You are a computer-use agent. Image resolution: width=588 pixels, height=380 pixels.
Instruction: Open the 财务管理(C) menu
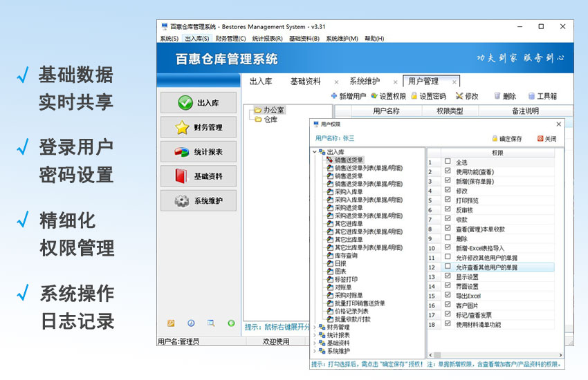click(230, 39)
